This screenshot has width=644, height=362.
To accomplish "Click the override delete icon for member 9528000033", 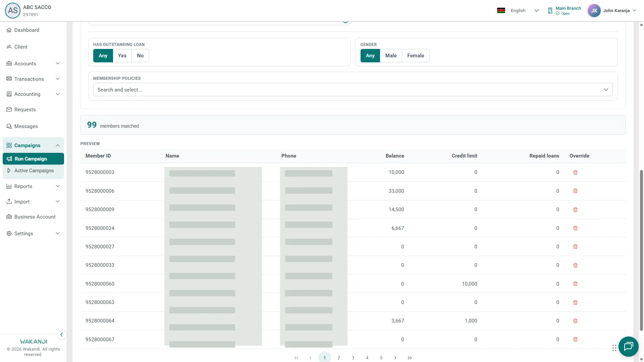I will click(575, 265).
